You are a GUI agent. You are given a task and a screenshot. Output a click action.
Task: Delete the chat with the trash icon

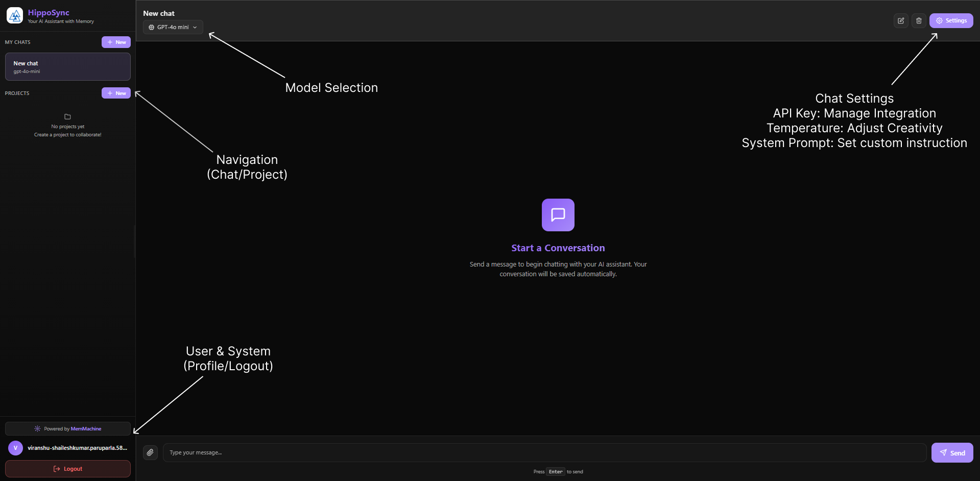pos(919,21)
